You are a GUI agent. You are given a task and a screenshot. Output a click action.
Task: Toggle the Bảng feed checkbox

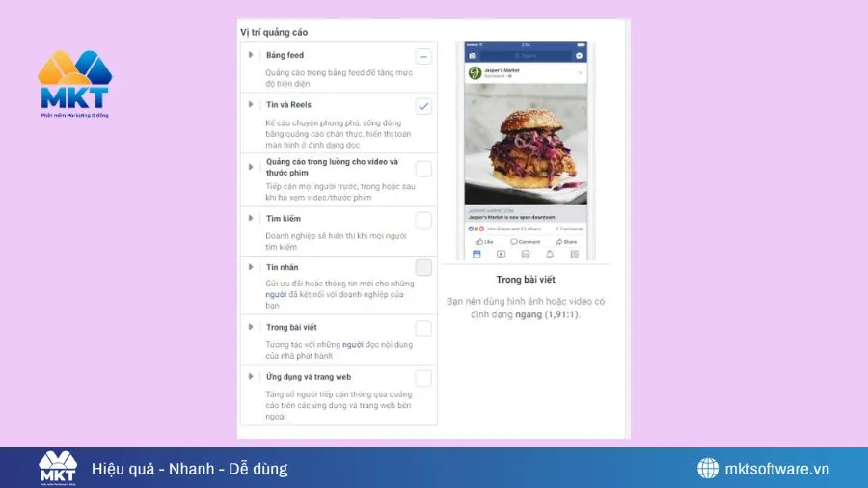pos(423,57)
